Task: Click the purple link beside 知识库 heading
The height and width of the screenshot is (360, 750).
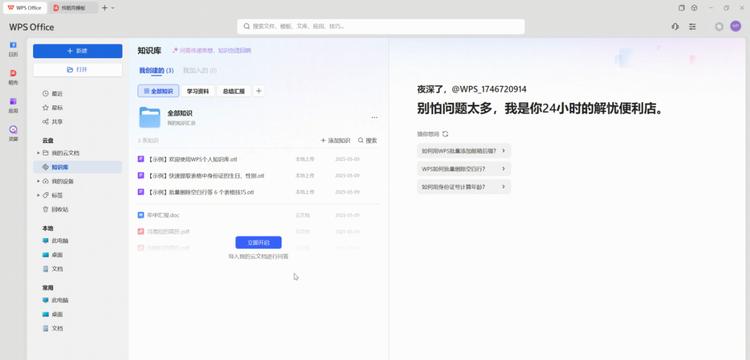Action: (x=211, y=50)
